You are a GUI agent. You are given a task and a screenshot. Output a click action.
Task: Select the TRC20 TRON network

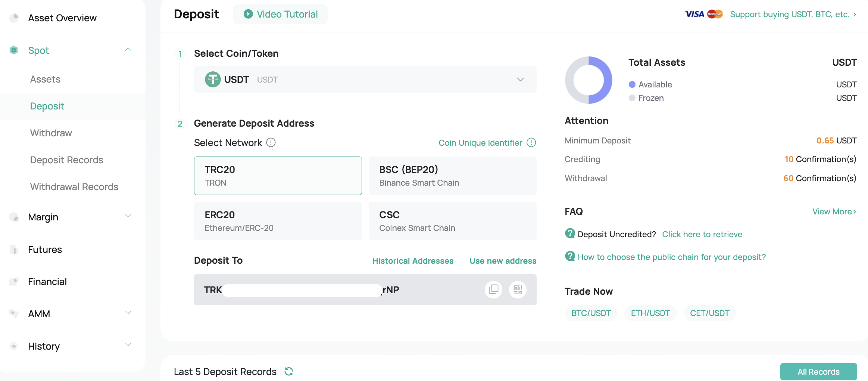pyautogui.click(x=278, y=176)
